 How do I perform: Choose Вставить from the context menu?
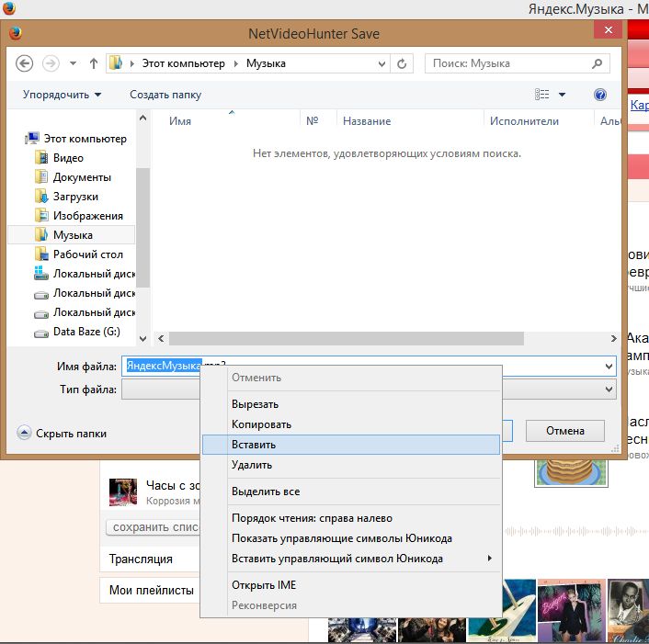[254, 445]
